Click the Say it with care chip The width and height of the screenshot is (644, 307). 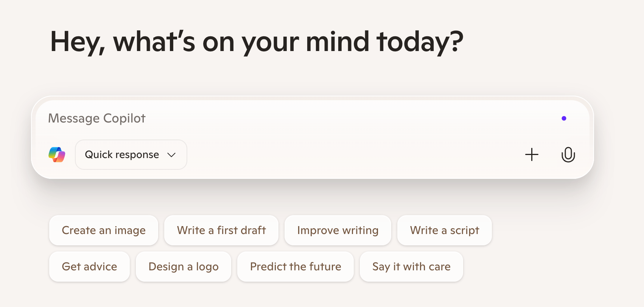[x=411, y=267]
